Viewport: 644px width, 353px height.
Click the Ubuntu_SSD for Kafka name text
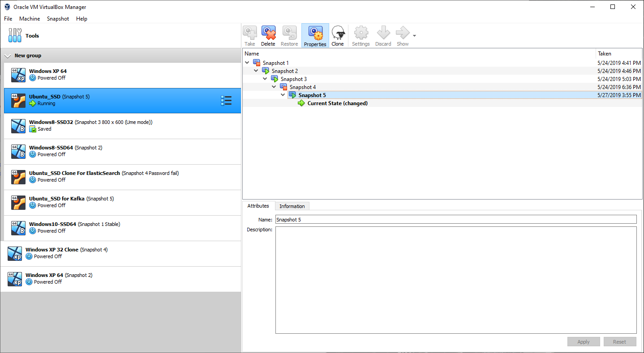(x=57, y=199)
